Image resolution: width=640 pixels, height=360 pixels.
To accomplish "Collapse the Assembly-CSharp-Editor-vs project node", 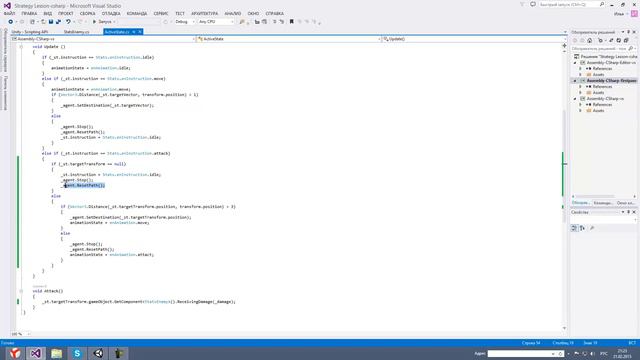I will pyautogui.click(x=575, y=63).
